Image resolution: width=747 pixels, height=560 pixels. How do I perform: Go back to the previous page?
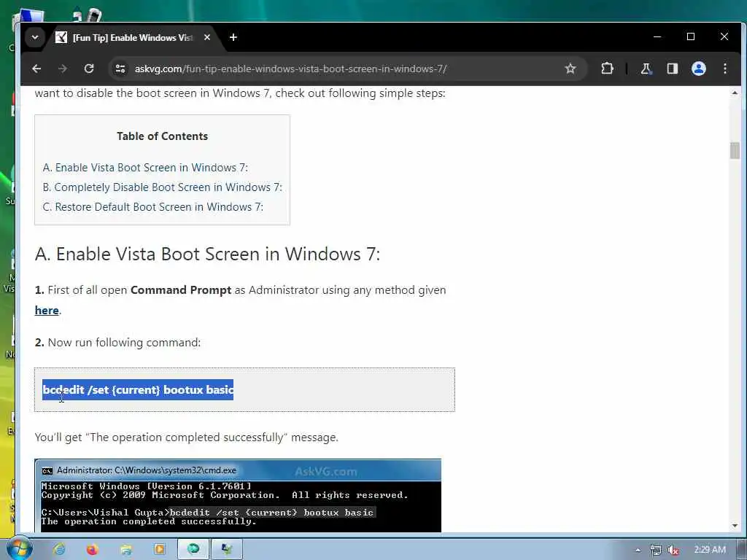click(x=36, y=69)
